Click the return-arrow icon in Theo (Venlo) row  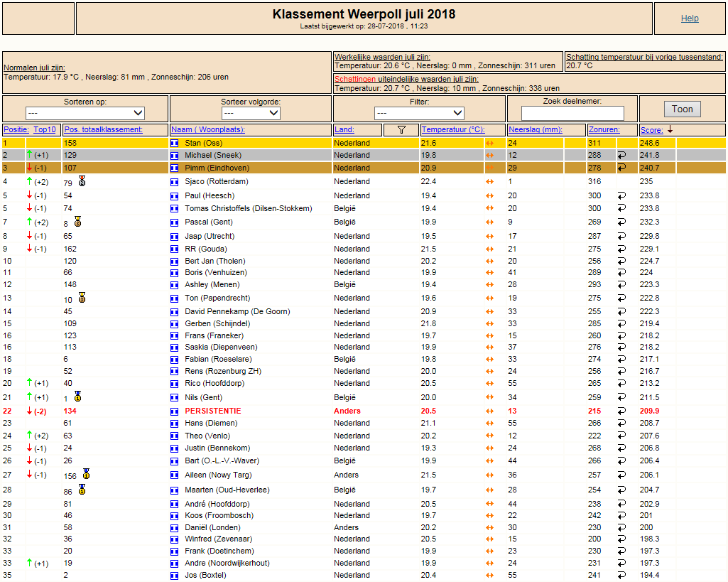pyautogui.click(x=621, y=436)
